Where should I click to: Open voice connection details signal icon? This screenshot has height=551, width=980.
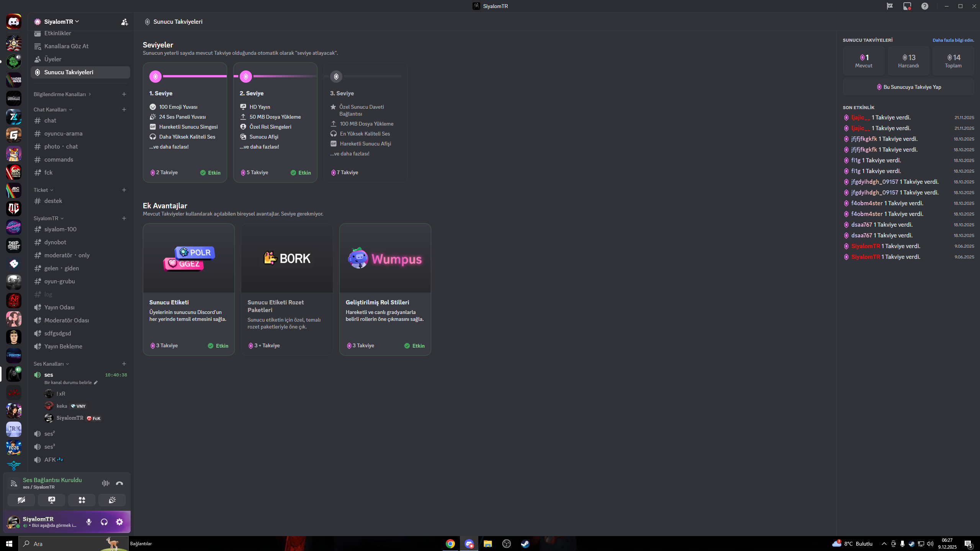click(14, 483)
